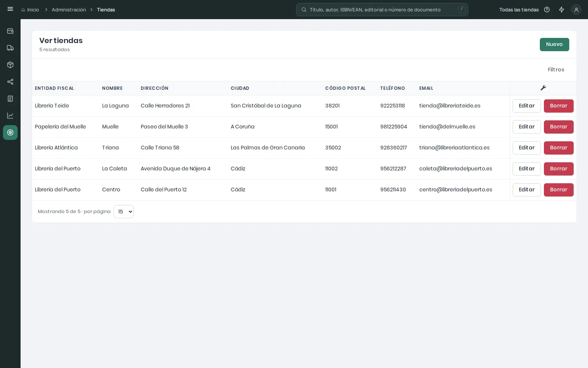Open the Todas las tiendas selector
Viewport: 588px width, 368px height.
pos(519,10)
